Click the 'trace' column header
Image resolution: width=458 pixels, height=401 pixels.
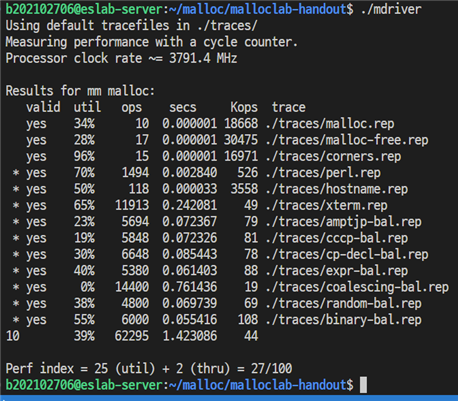pyautogui.click(x=289, y=107)
